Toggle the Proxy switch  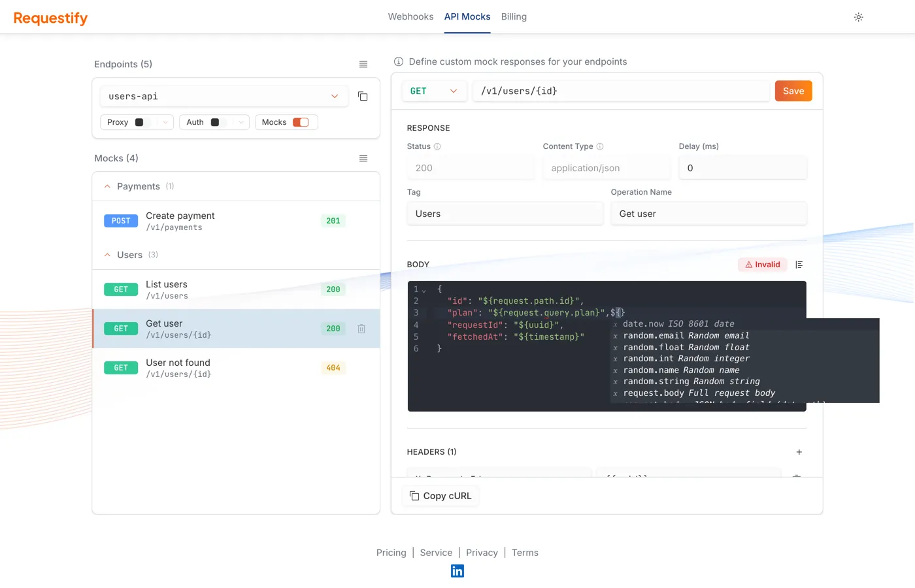tap(142, 122)
